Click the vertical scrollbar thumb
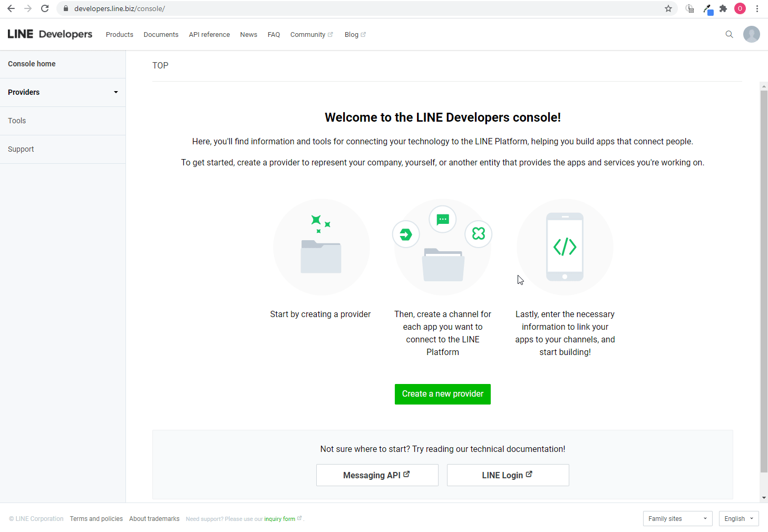The width and height of the screenshot is (768, 532). click(x=764, y=282)
